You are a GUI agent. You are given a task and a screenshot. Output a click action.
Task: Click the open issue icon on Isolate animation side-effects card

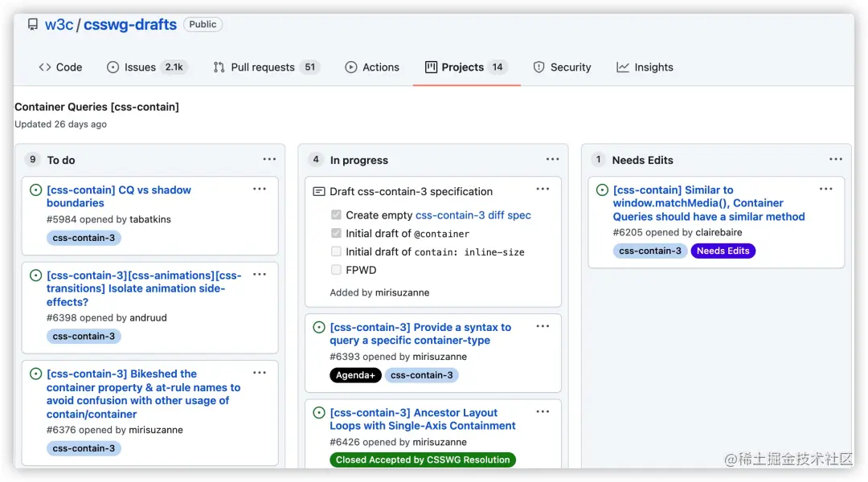[35, 276]
